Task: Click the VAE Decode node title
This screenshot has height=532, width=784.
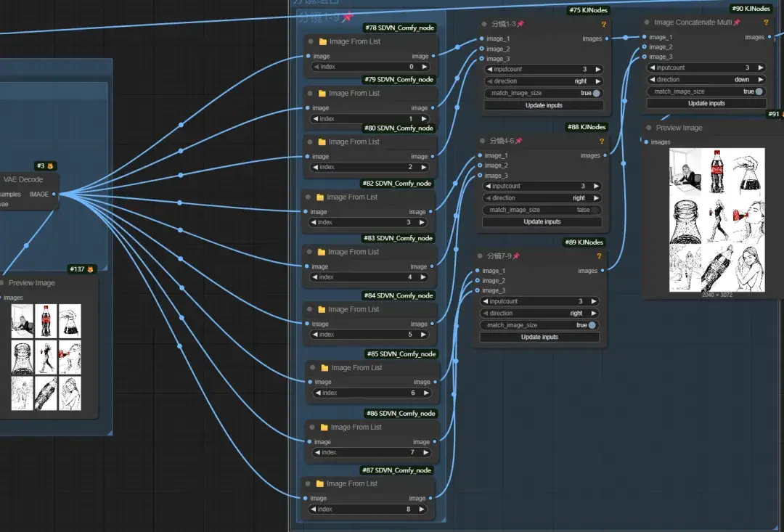Action: tap(23, 179)
